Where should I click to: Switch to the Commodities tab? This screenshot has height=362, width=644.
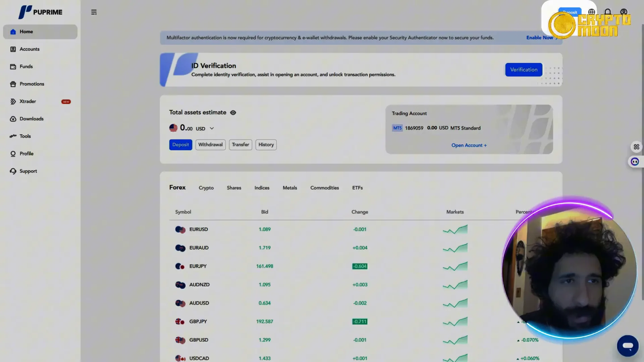click(x=324, y=188)
